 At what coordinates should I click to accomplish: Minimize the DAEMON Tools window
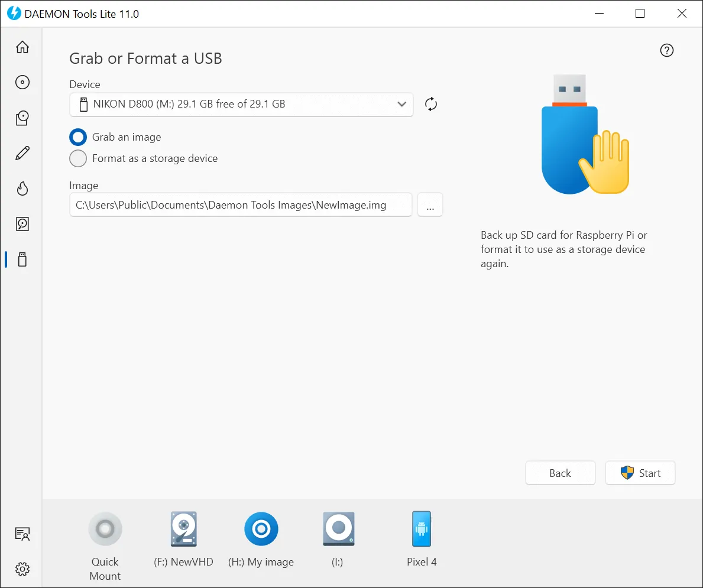[x=599, y=14]
